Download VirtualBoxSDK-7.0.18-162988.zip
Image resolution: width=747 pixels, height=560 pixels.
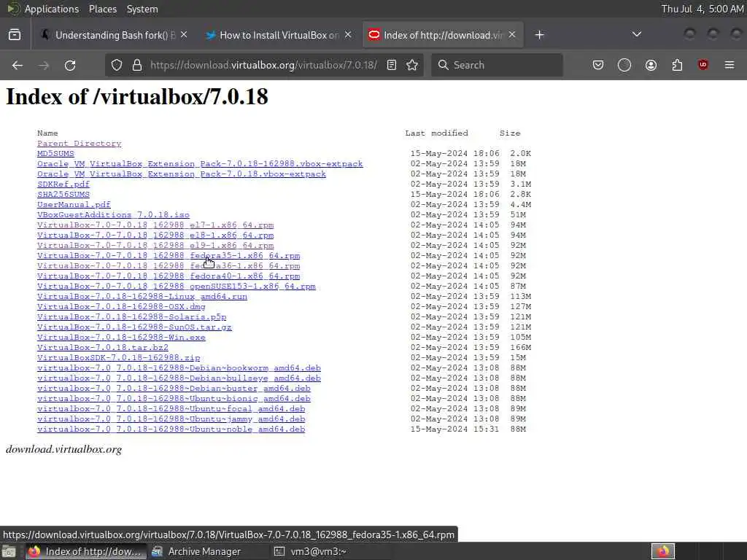(119, 358)
